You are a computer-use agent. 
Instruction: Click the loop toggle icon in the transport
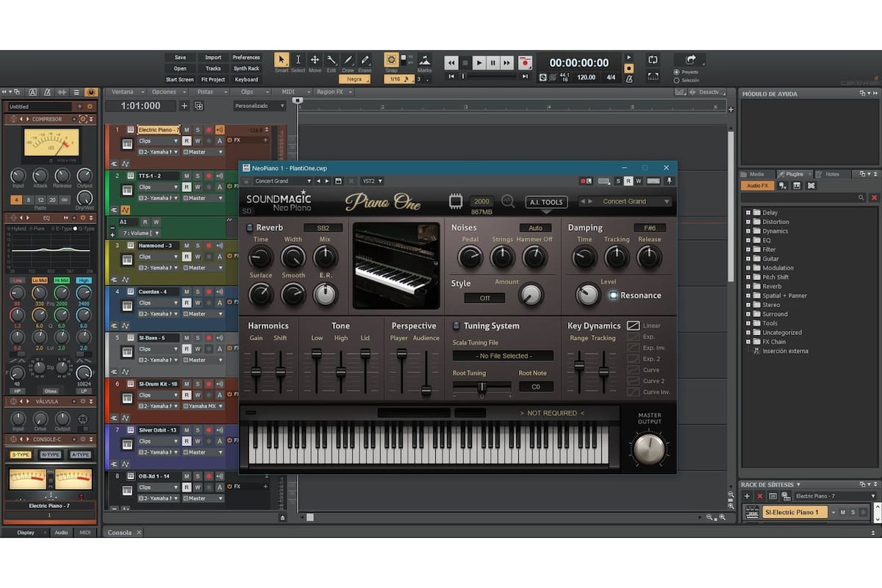(x=653, y=60)
